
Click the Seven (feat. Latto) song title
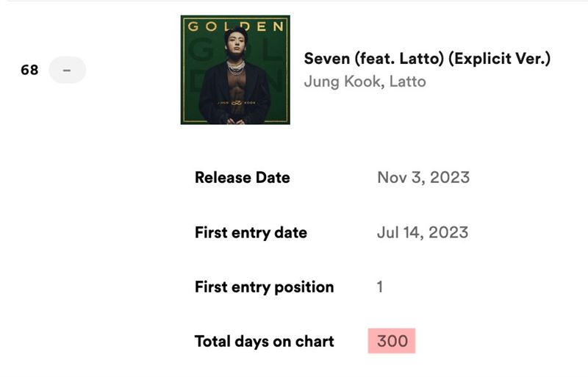coord(427,59)
